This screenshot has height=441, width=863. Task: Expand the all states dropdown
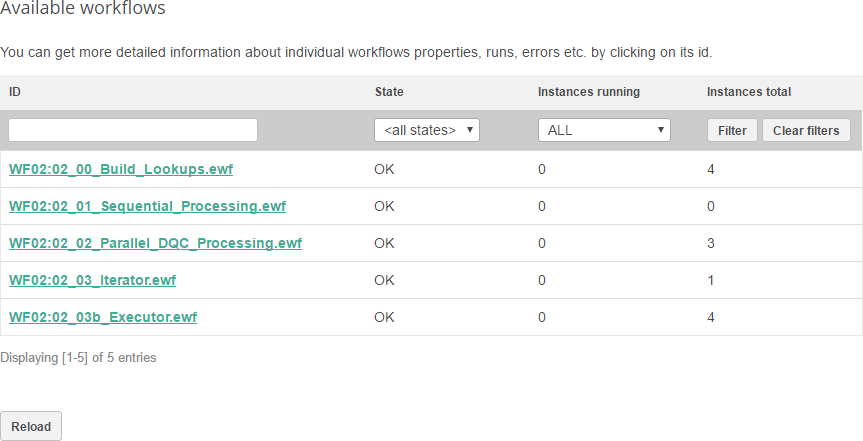tap(427, 130)
